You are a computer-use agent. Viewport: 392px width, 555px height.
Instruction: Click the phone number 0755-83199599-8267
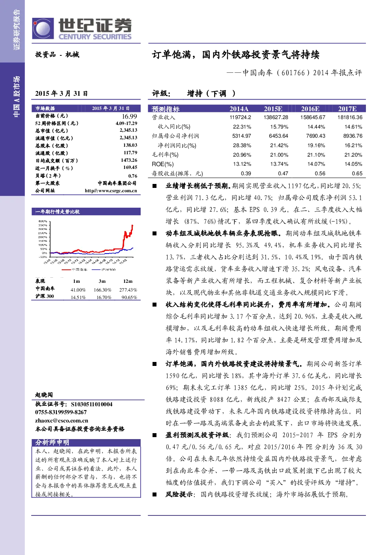point(61,412)
